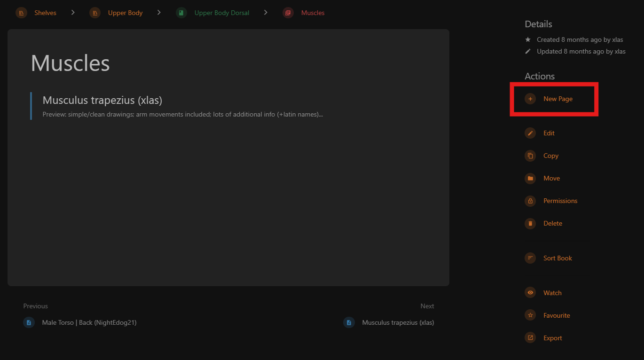The height and width of the screenshot is (360, 644).
Task: Click the Export icon
Action: [x=530, y=338]
